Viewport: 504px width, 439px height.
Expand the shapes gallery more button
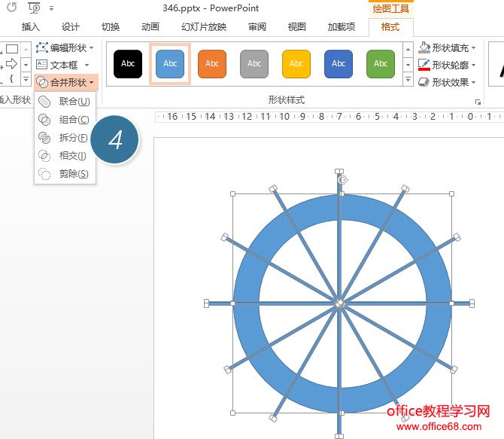[x=26, y=79]
